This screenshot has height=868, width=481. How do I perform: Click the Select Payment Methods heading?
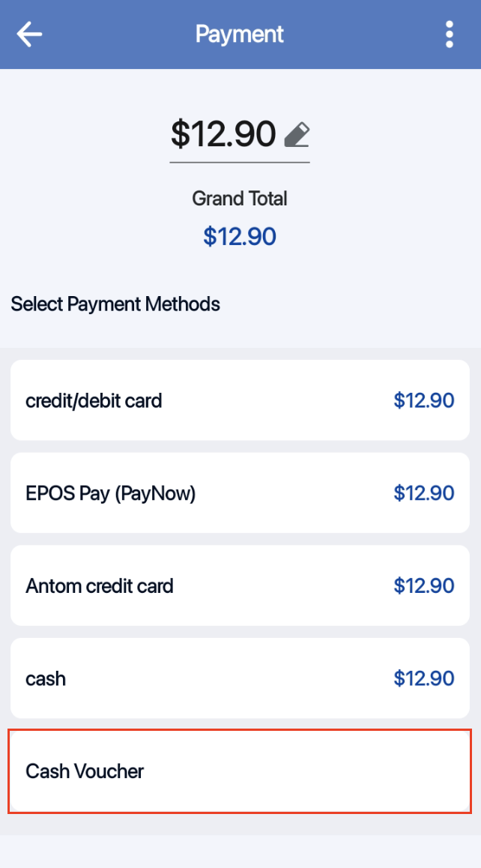115,304
